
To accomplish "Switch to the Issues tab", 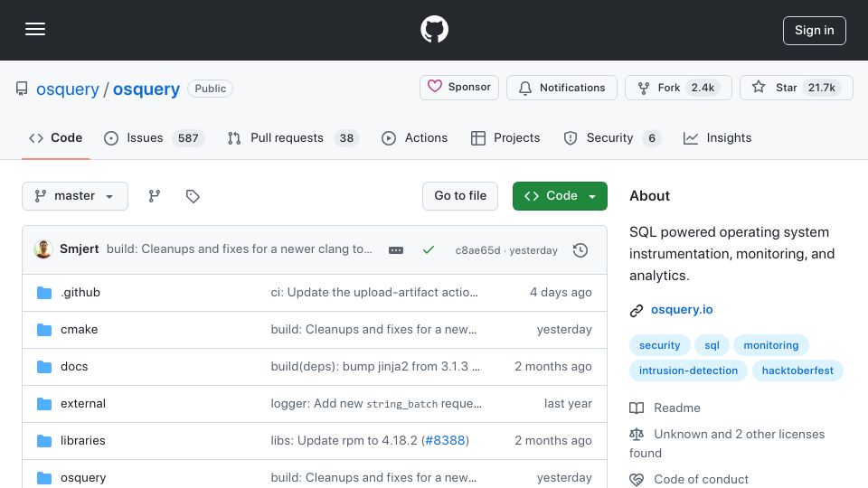I will (x=154, y=137).
